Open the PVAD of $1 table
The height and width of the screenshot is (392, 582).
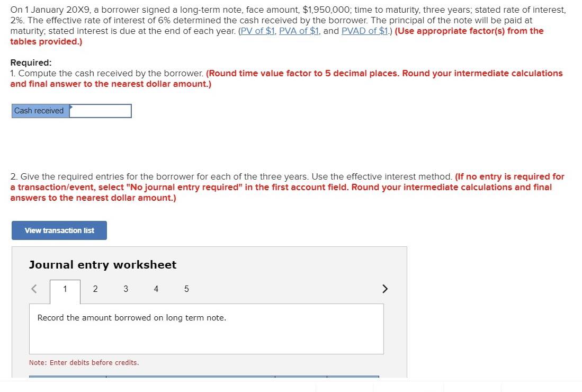click(x=364, y=31)
